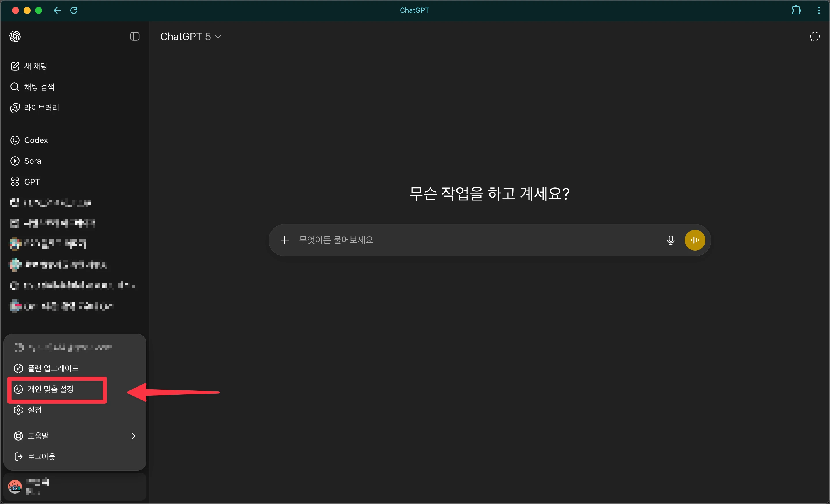Open 설정 settings from the menu
Screen dimensions: 830x504
34,410
